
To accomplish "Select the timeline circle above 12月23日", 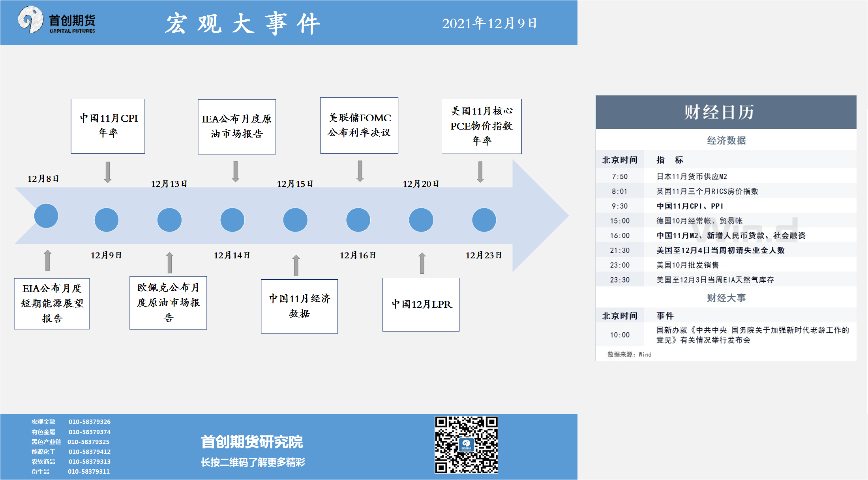I will (x=484, y=220).
